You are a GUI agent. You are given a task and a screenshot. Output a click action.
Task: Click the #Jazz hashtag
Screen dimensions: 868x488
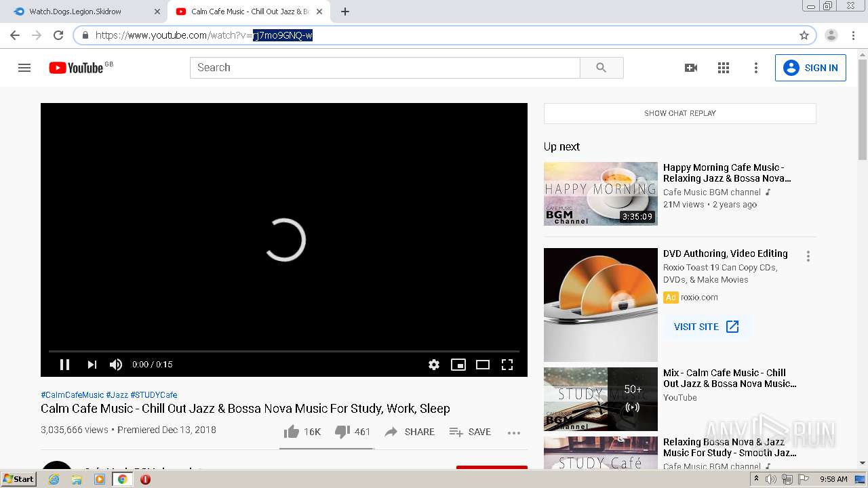[117, 394]
